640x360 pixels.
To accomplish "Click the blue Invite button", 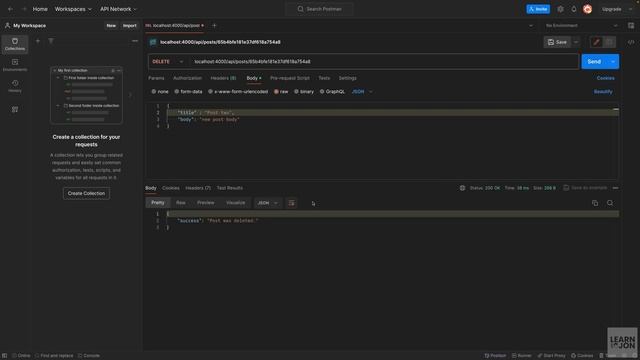I will pyautogui.click(x=538, y=9).
